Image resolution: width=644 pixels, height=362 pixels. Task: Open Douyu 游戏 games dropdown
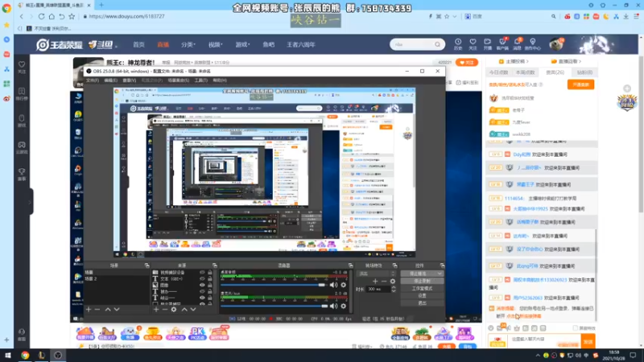point(242,44)
